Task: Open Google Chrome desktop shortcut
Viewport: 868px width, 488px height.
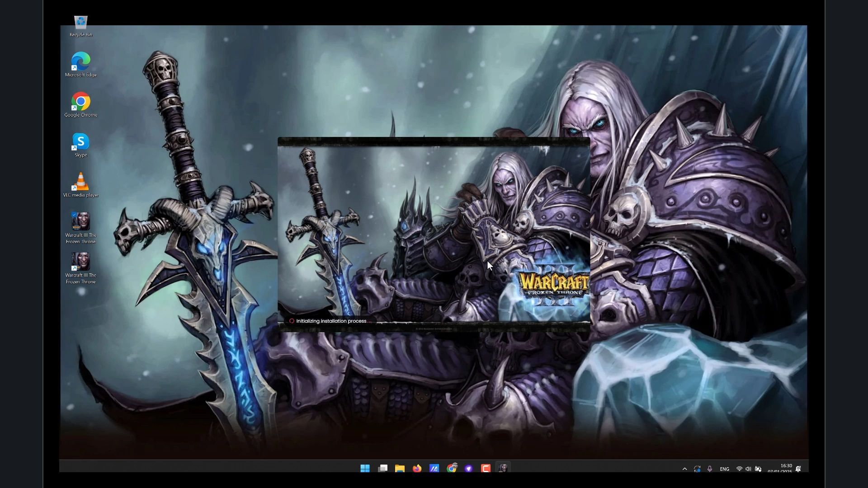Action: 81,104
